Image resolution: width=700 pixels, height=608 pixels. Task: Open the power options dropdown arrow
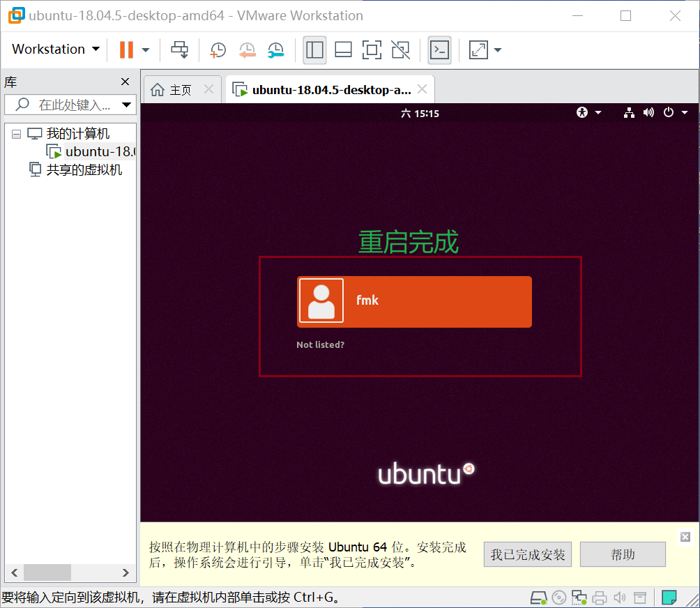[x=146, y=50]
